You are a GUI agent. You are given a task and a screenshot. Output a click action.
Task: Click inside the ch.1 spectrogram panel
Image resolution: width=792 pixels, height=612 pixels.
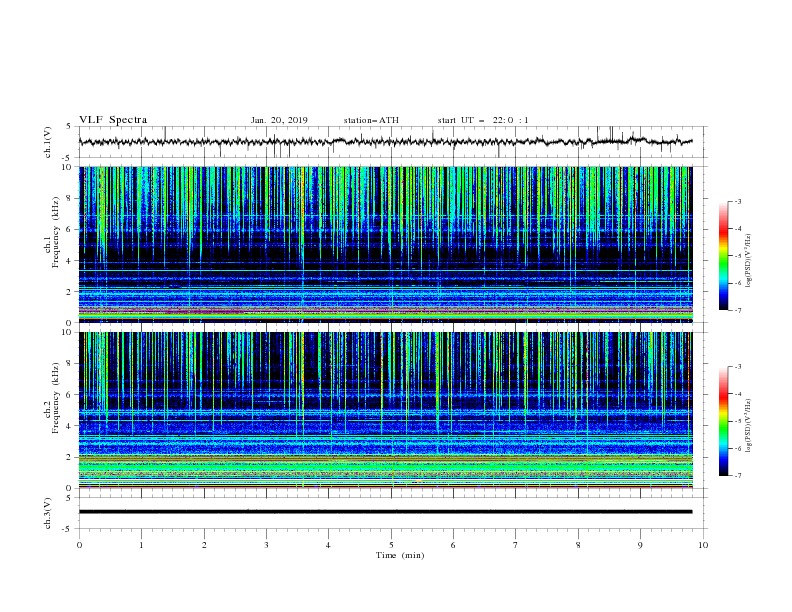385,244
